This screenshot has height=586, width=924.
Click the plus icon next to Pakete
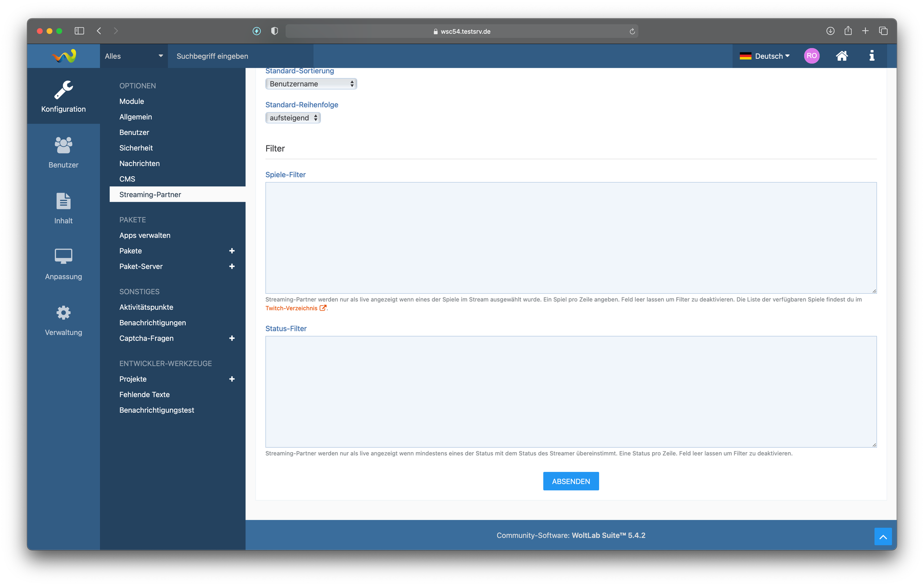coord(232,251)
